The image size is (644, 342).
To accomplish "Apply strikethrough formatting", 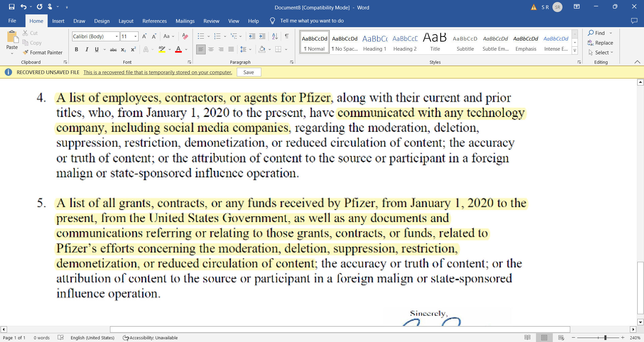I will 113,50.
